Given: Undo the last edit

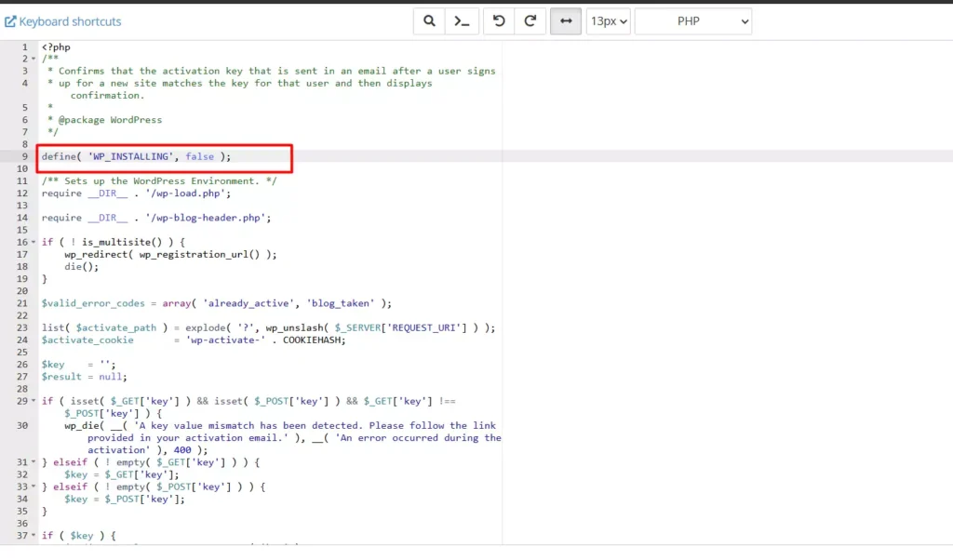Looking at the screenshot, I should (x=499, y=21).
